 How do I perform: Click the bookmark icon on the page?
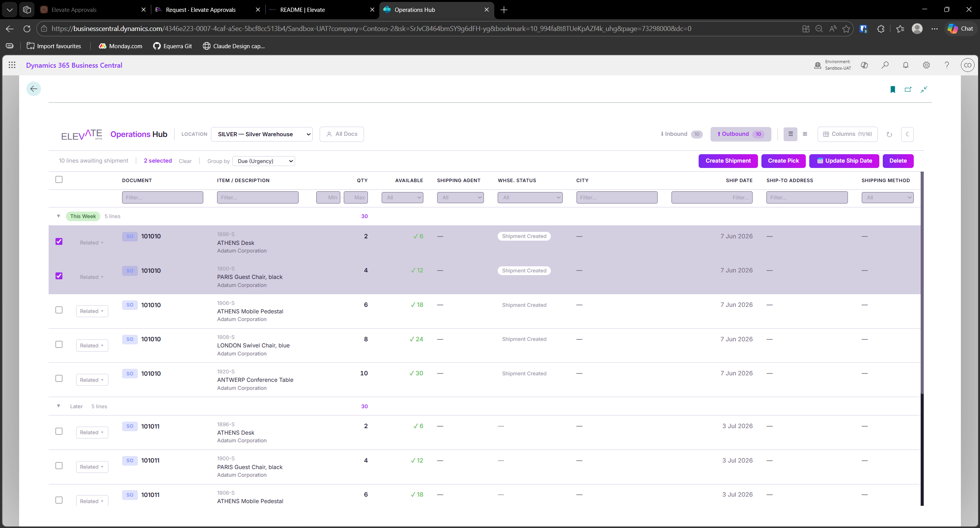pos(892,89)
